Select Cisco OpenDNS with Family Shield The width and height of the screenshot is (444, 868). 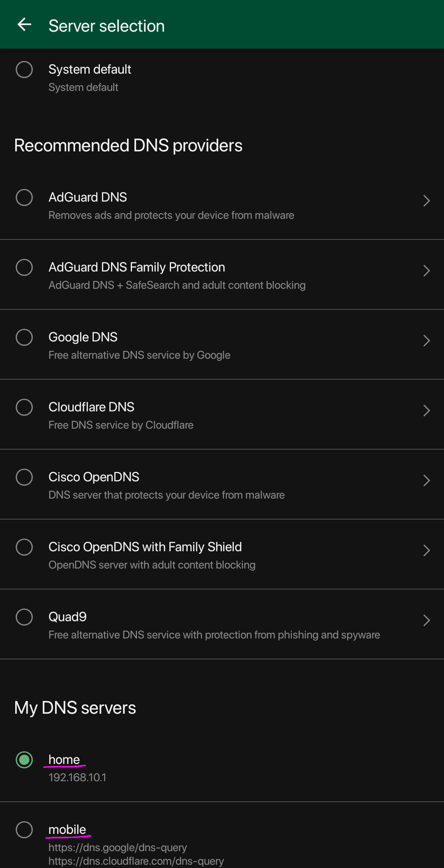click(x=24, y=547)
